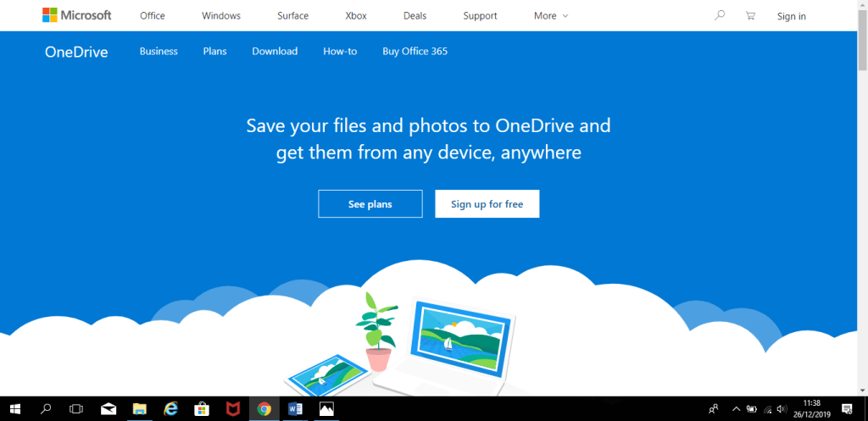
Task: Launch Microsoft Word from taskbar
Action: click(x=295, y=408)
